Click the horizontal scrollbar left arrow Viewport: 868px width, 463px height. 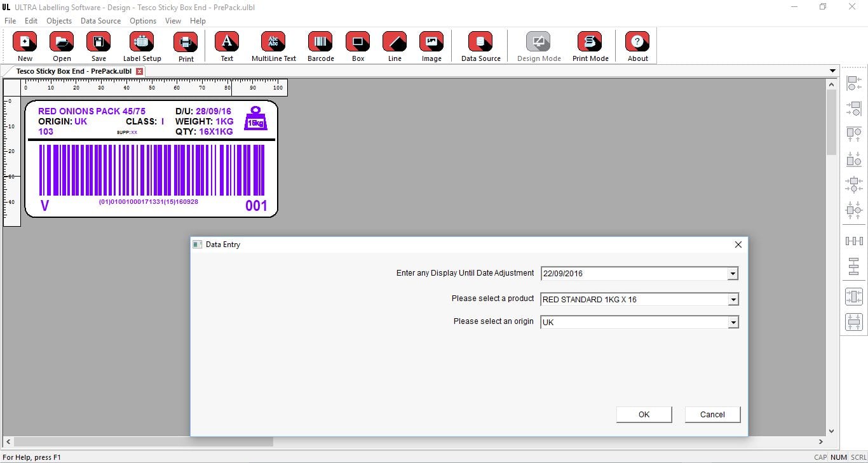[8, 441]
